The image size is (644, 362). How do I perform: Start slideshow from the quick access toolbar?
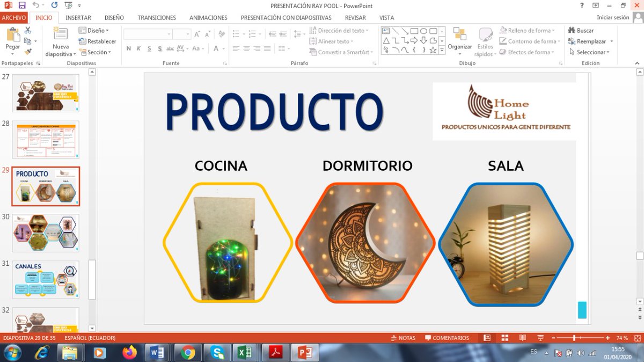coord(69,5)
